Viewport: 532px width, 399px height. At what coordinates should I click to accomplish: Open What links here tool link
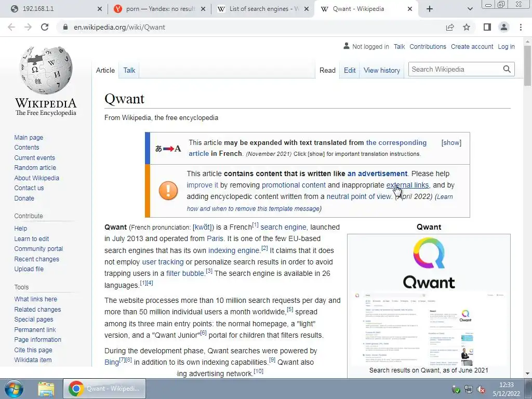(x=36, y=299)
